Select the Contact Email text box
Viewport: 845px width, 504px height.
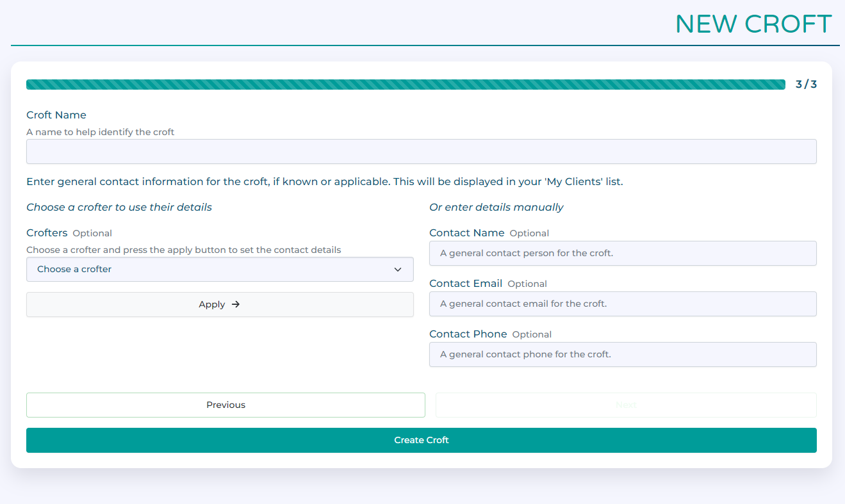point(622,304)
